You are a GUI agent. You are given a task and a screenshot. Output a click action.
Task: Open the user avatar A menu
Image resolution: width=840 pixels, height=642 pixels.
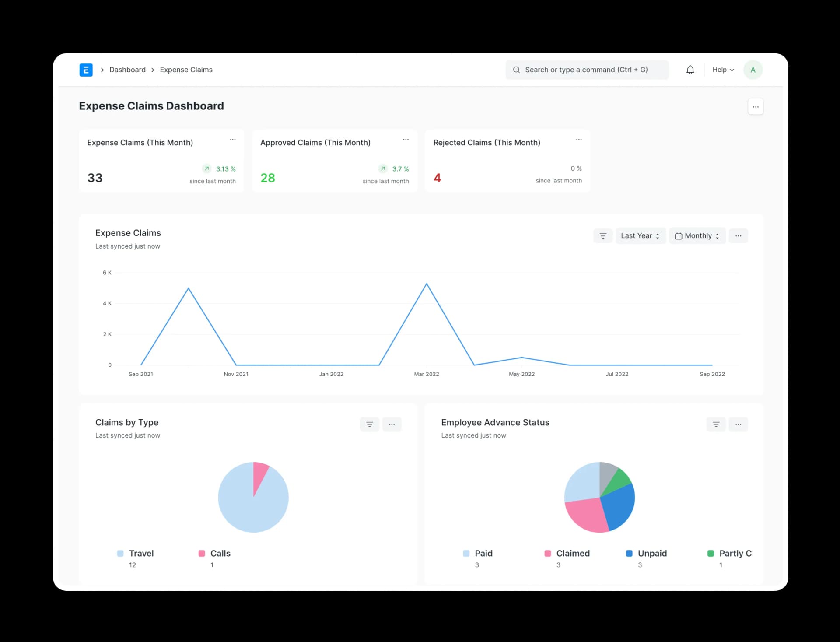(x=752, y=70)
